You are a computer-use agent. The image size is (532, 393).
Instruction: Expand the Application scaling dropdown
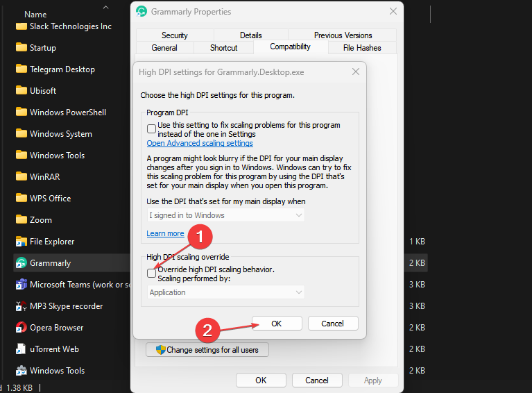point(226,292)
